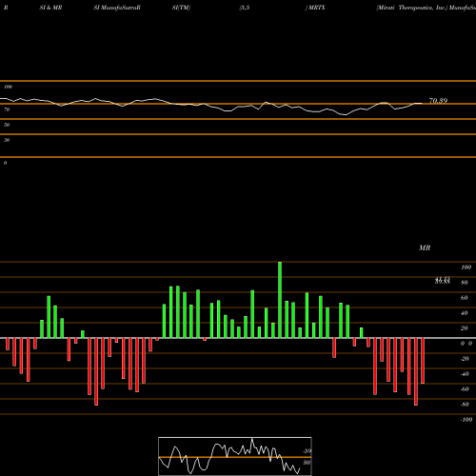Click the -80 label on the MR axis
This screenshot has width=476, height=476.
pyautogui.click(x=465, y=405)
